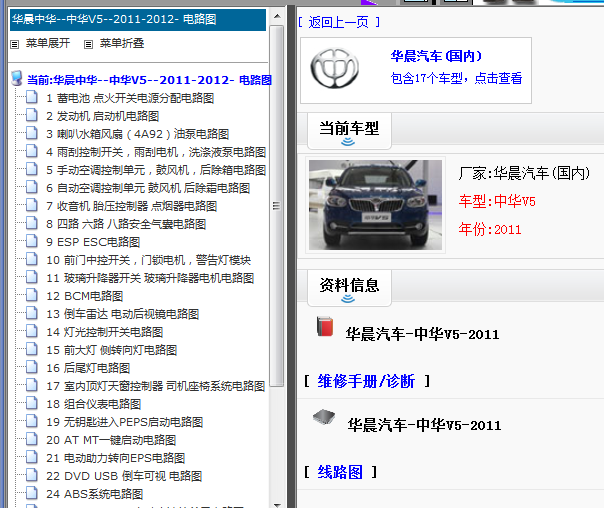Click the gray device icon above 线路图
The image size is (604, 508).
[x=324, y=417]
